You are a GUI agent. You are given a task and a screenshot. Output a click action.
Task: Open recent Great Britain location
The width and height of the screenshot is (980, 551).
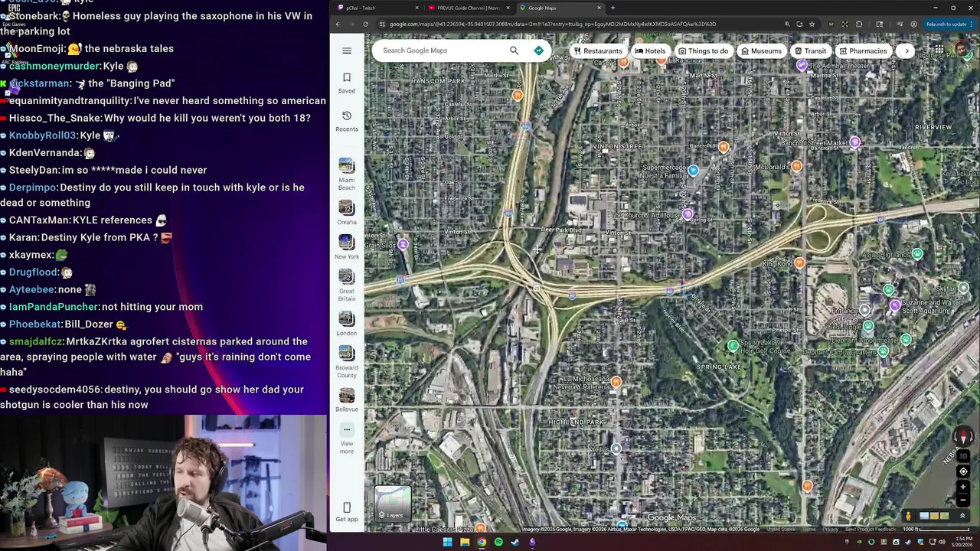coord(347,285)
